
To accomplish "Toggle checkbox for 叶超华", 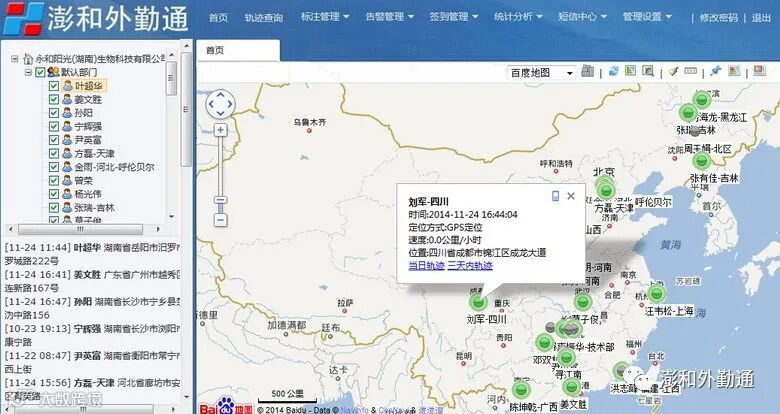I will point(54,86).
